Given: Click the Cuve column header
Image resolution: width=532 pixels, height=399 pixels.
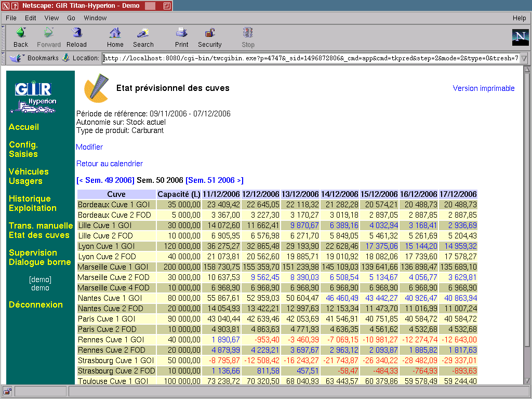Looking at the screenshot, I should [x=116, y=194].
